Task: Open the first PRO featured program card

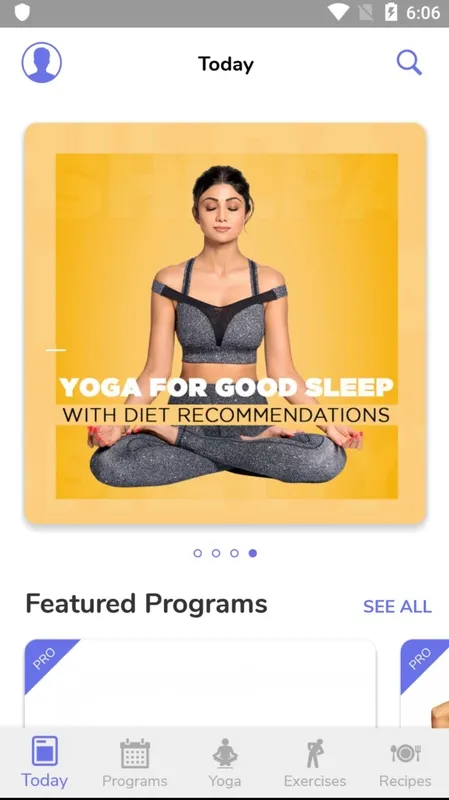Action: 201,683
